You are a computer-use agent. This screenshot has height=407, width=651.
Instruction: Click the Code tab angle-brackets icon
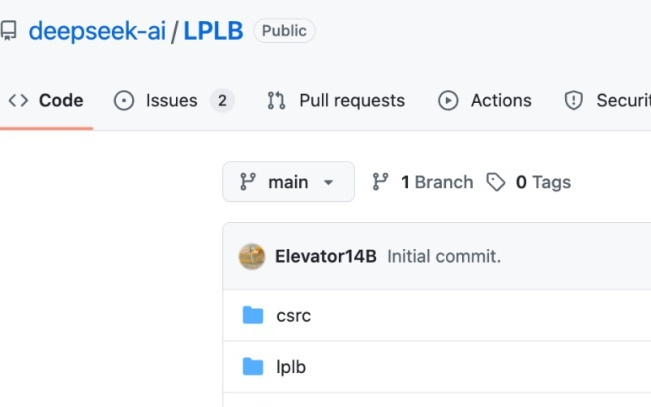[x=17, y=100]
